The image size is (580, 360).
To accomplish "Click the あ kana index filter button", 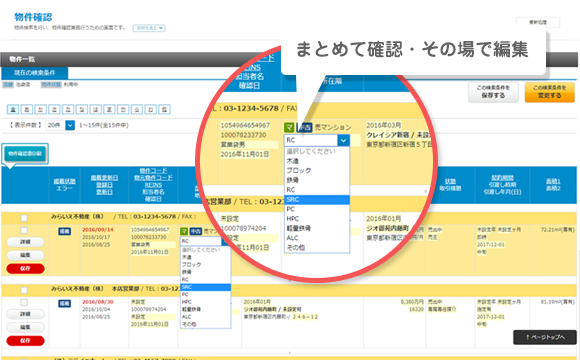I will 27,110.
